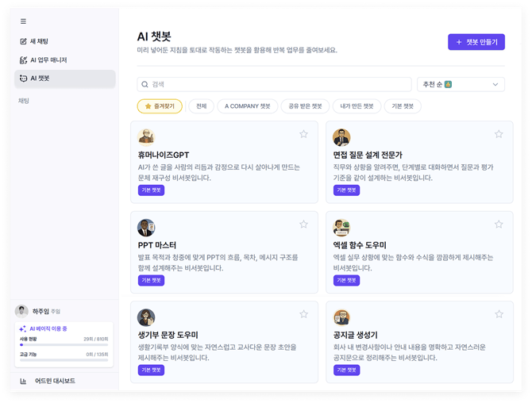Screen dimensions: 532x403
Task: Click the 면접 질문 설계 전문가 avatar
Action: click(341, 137)
